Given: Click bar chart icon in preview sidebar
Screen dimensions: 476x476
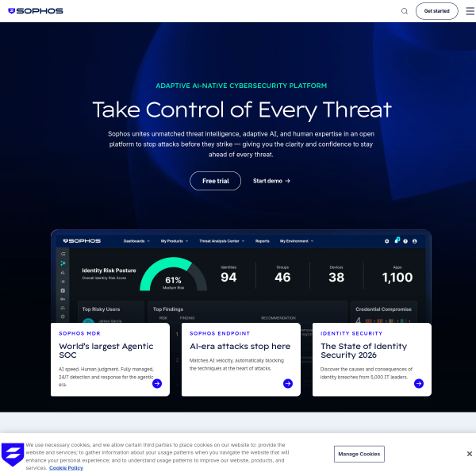Looking at the screenshot, I should [x=63, y=272].
